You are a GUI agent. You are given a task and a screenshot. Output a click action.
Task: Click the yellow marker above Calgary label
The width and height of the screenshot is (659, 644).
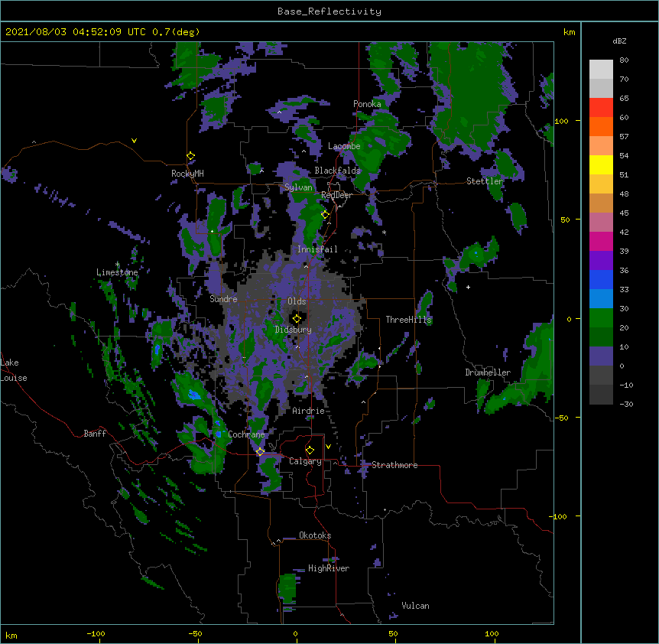[x=310, y=450]
